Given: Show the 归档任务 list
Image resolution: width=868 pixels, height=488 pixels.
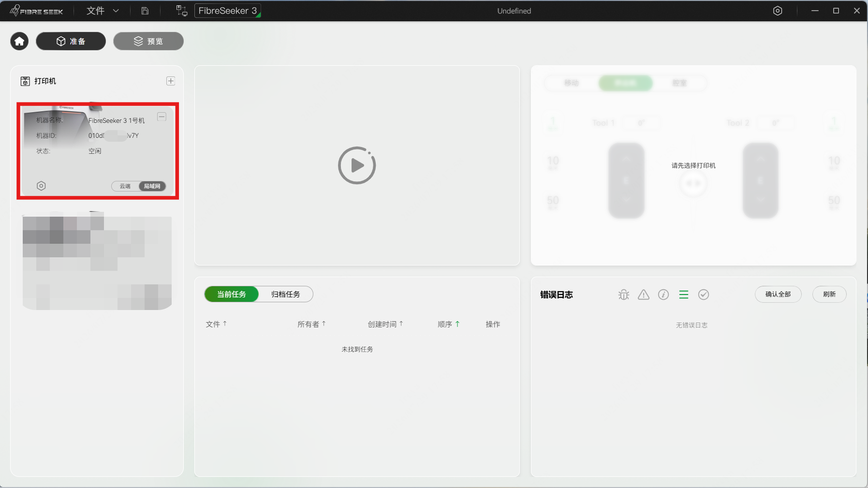Looking at the screenshot, I should [286, 294].
